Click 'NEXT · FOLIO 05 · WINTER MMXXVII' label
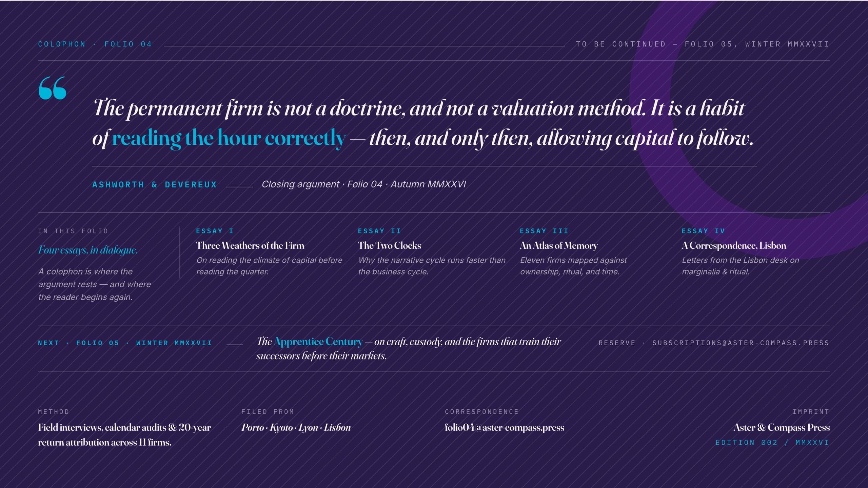This screenshot has width=868, height=488. point(125,343)
